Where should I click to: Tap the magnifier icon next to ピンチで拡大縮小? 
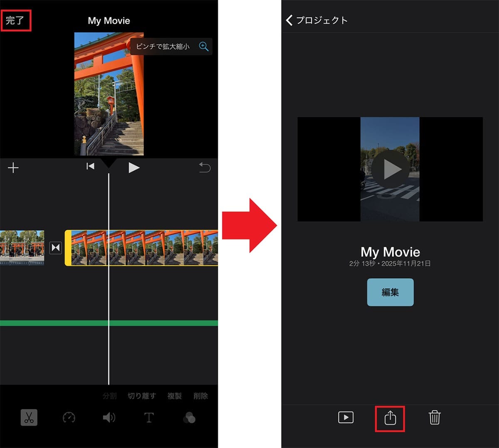pos(204,47)
